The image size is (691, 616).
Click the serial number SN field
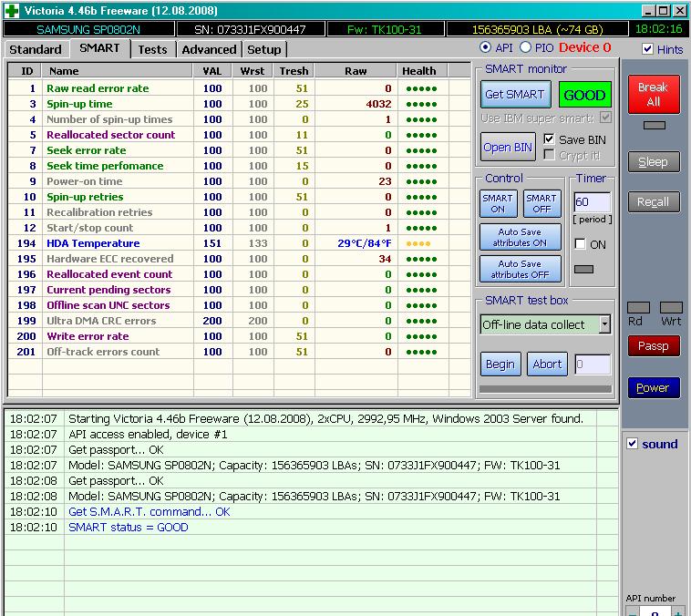(251, 29)
